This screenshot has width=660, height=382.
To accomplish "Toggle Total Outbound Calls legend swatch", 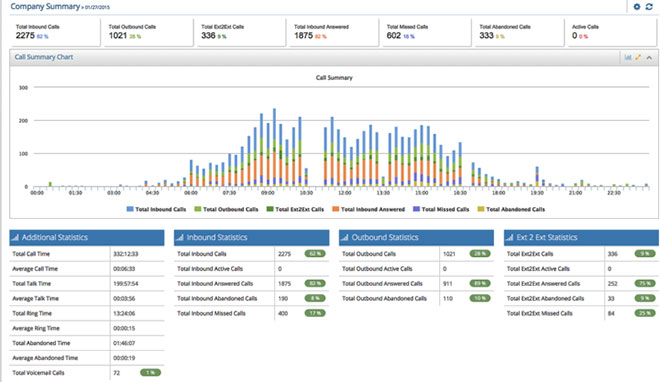I will click(197, 209).
